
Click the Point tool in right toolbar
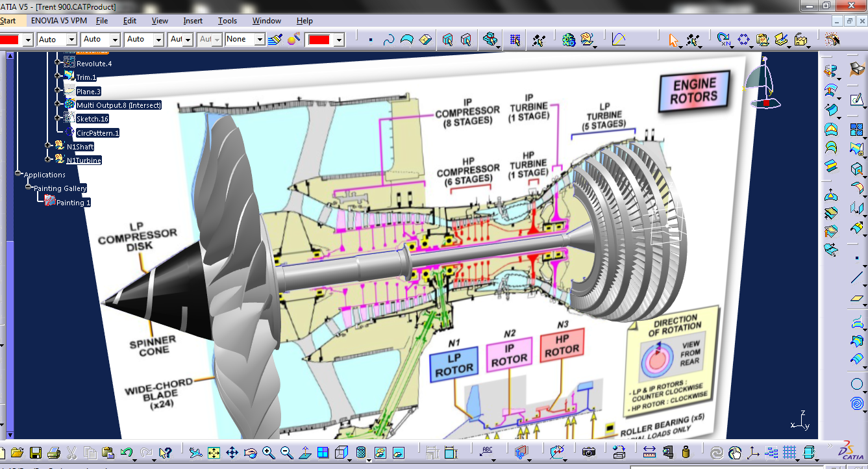tap(857, 258)
